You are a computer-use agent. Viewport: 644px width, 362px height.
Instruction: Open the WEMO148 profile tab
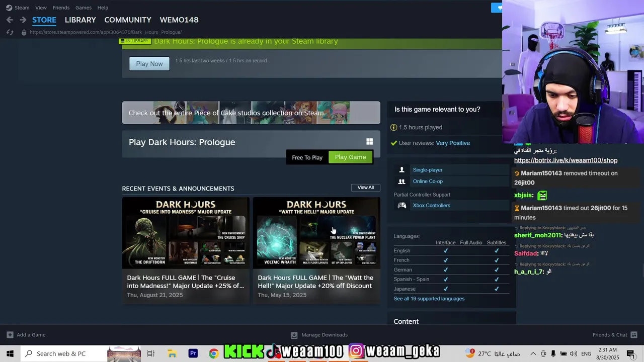tap(179, 20)
